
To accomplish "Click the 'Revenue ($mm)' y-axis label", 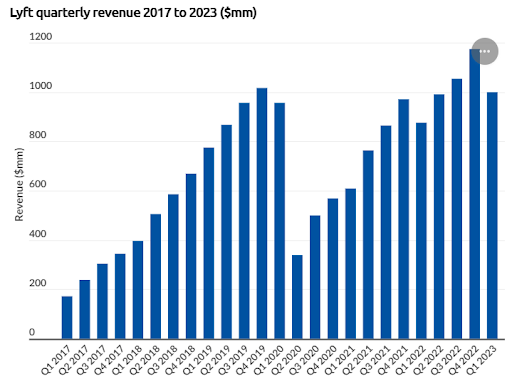I will (19, 184).
